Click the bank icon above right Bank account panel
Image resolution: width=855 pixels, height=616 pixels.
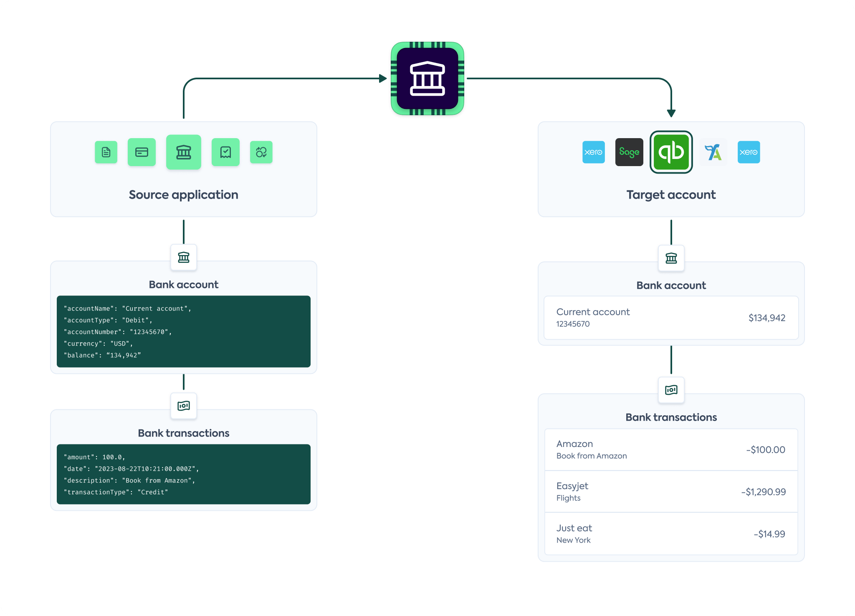click(671, 259)
